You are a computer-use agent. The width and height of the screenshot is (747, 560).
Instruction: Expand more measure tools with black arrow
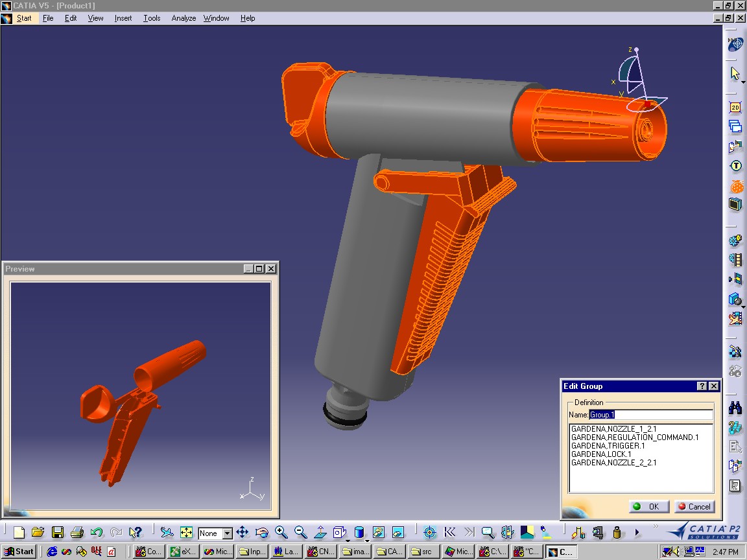(637, 532)
